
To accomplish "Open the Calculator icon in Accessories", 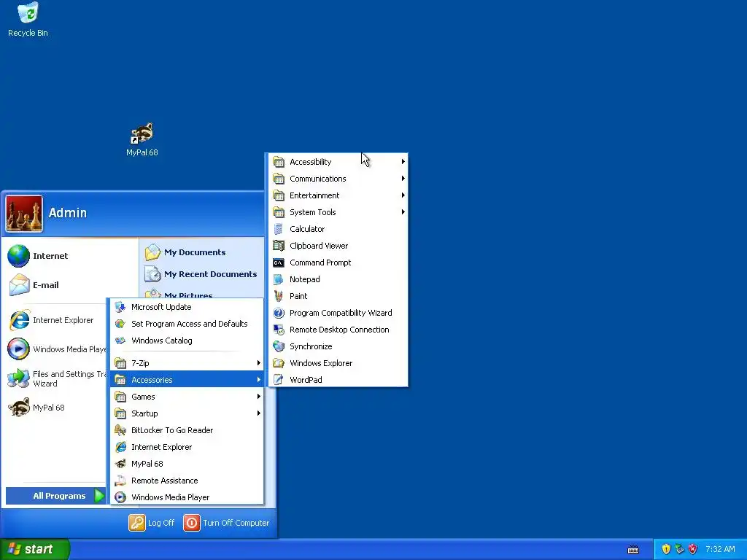I will [279, 229].
